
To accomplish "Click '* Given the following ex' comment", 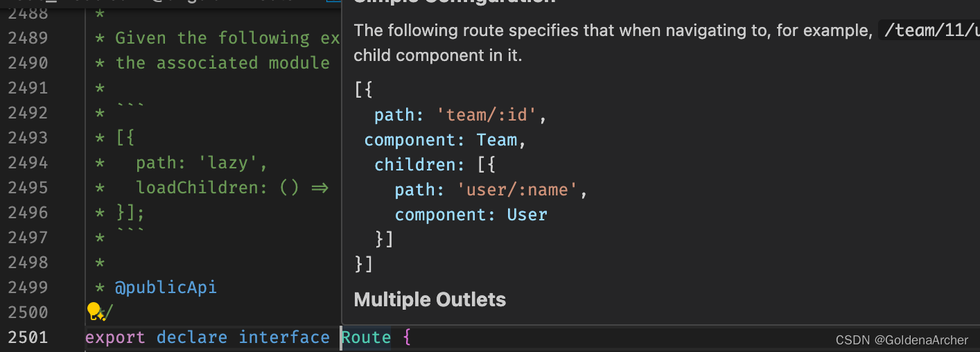I will (x=217, y=38).
